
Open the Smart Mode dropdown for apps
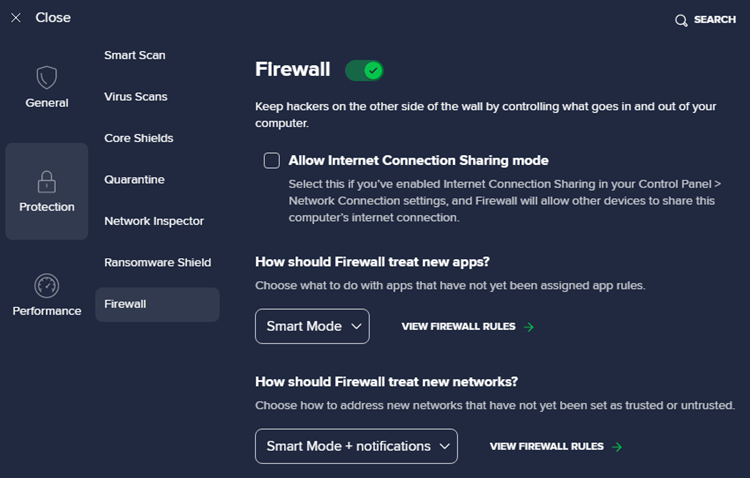(312, 326)
